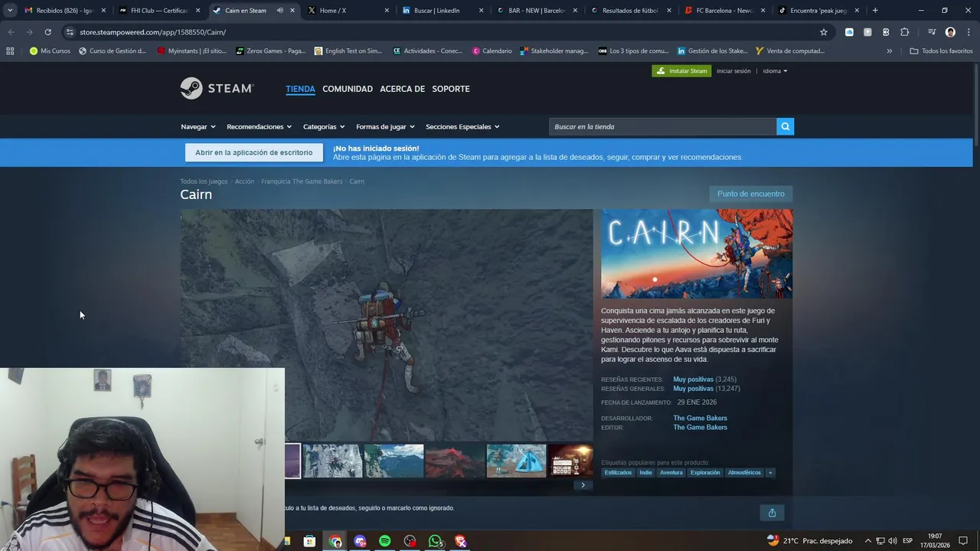Click the share icon below the media

(772, 513)
